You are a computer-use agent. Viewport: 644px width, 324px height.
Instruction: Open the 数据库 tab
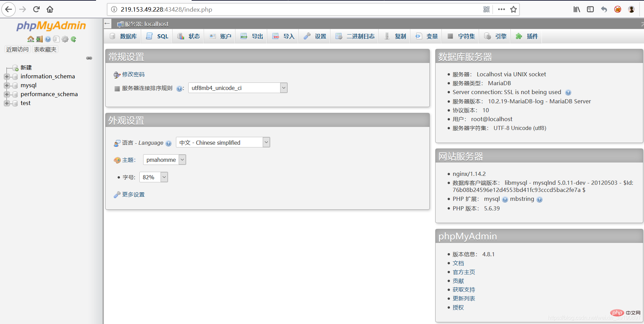[123, 36]
